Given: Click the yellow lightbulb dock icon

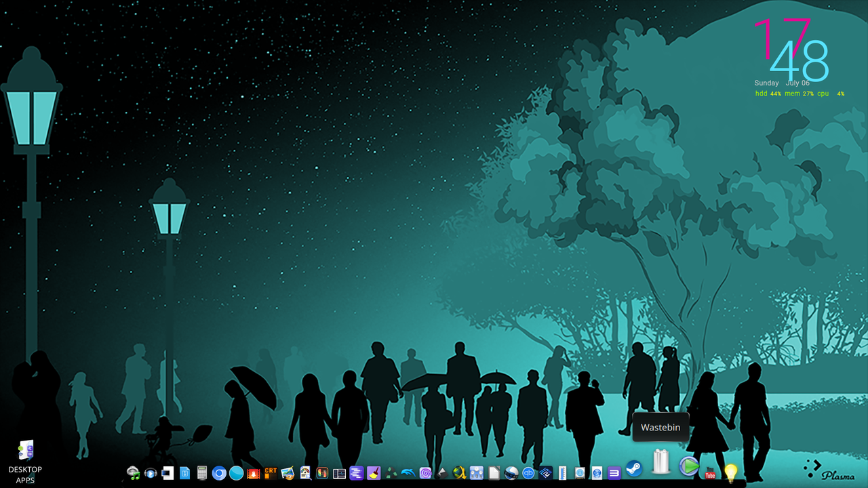Looking at the screenshot, I should [x=730, y=472].
